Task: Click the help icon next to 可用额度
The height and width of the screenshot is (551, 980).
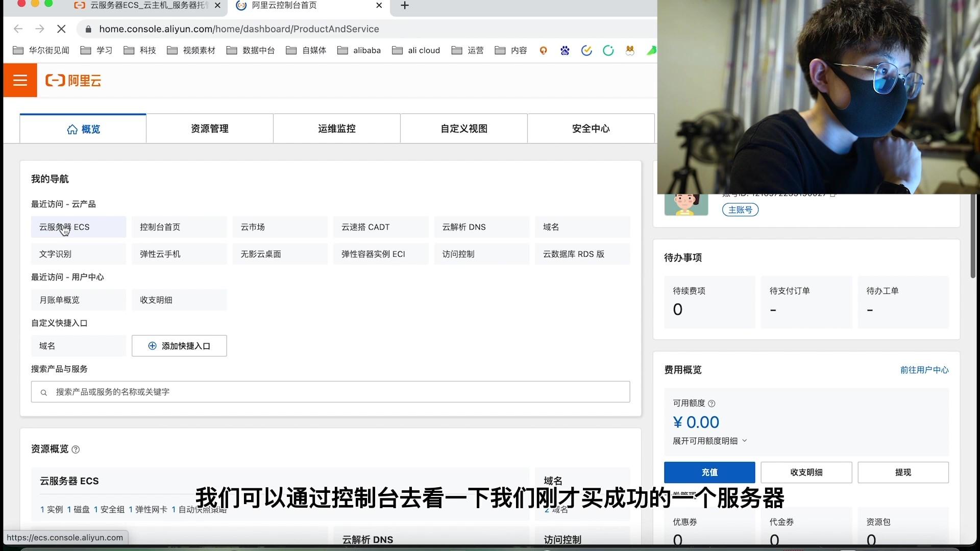Action: point(712,404)
